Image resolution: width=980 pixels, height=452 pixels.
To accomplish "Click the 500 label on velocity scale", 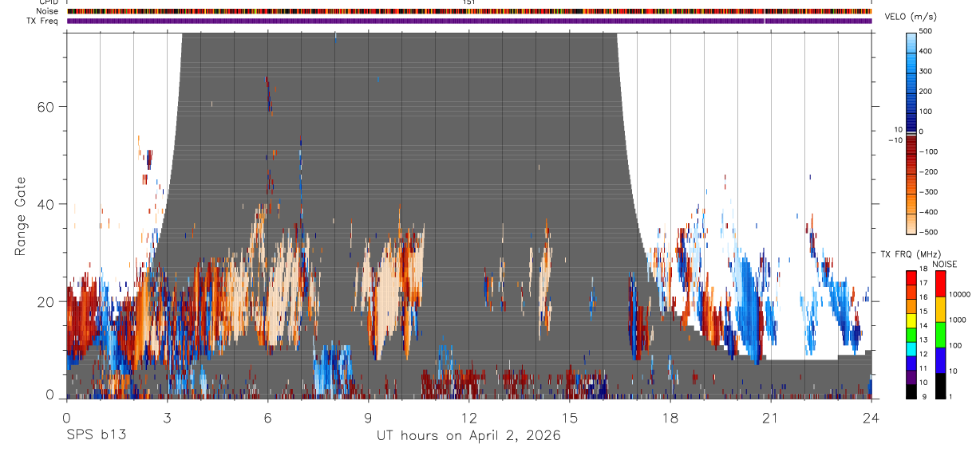I will click(x=926, y=31).
